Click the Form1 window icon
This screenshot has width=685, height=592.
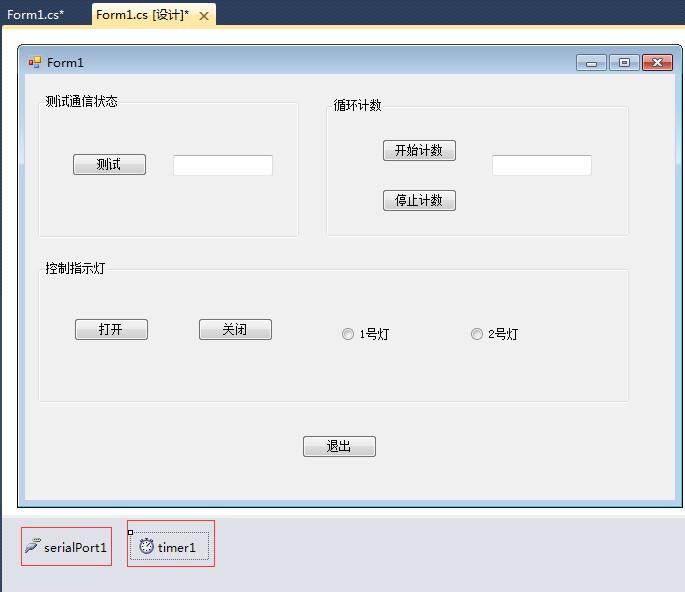[x=35, y=62]
